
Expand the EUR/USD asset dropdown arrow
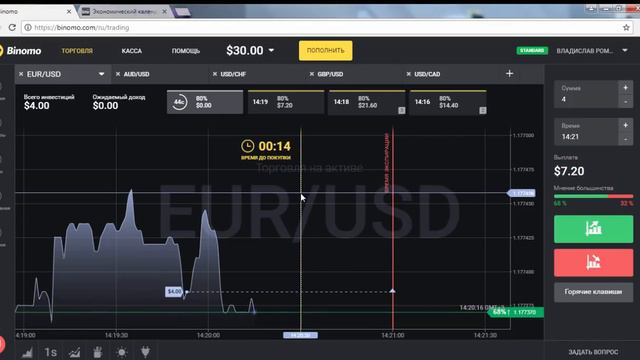click(101, 74)
